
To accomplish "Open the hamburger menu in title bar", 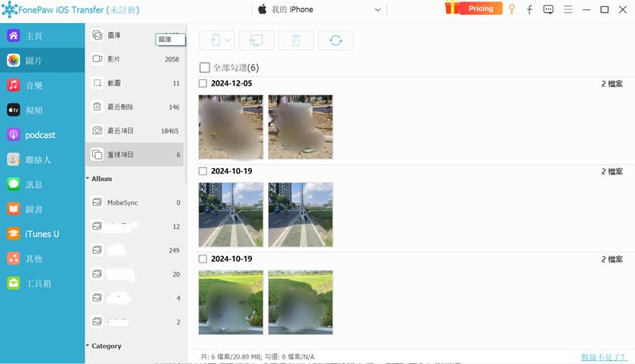I will [x=568, y=10].
